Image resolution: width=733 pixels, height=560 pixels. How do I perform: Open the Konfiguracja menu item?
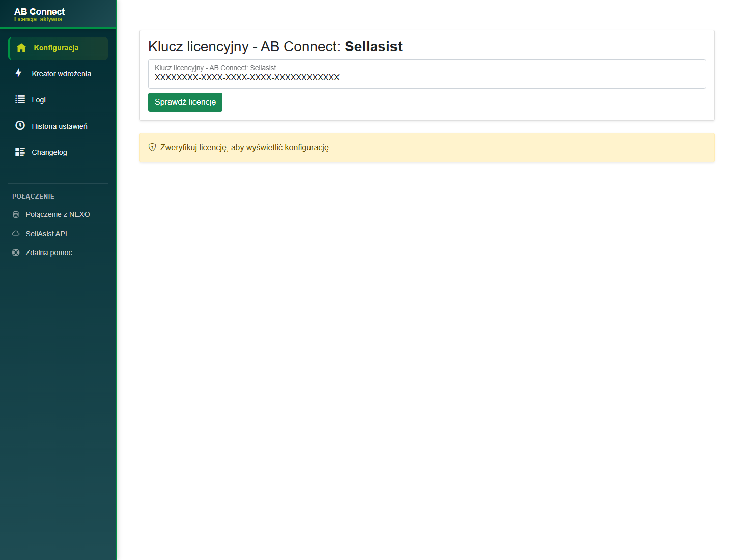point(58,48)
